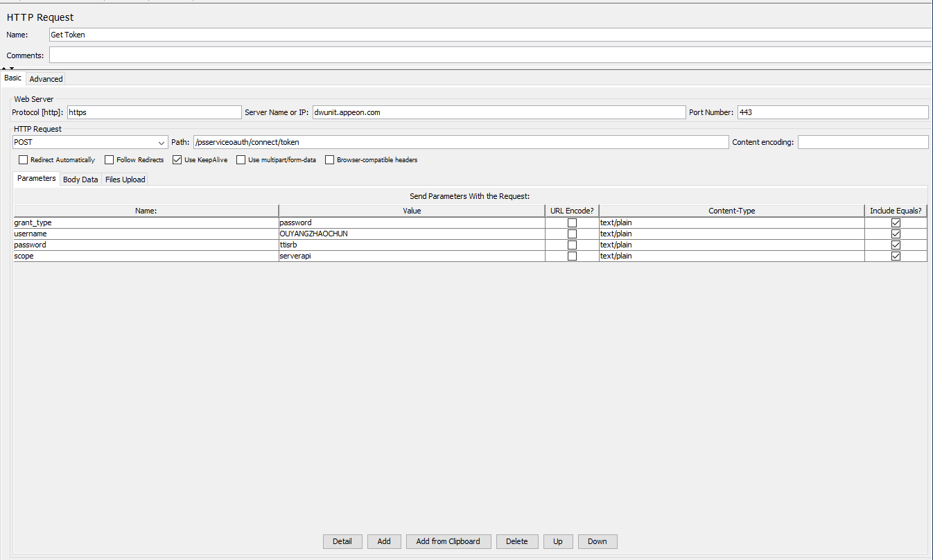Switch to the Advanced tab
This screenshot has width=933, height=560.
(x=46, y=79)
